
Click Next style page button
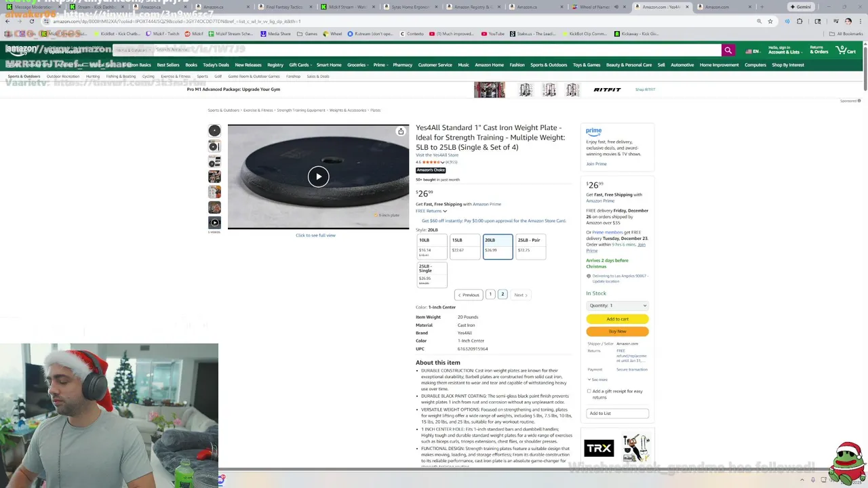point(520,295)
